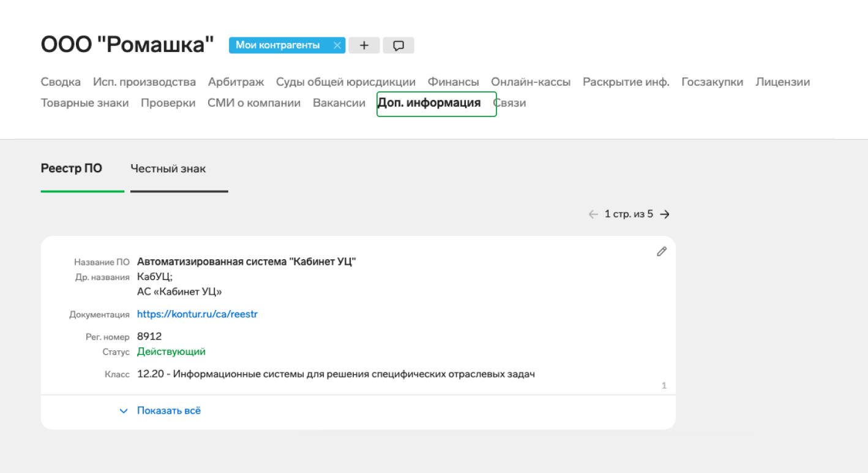Click "Показать всё" to show full record
Image resolution: width=868 pixels, height=473 pixels.
pyautogui.click(x=168, y=411)
